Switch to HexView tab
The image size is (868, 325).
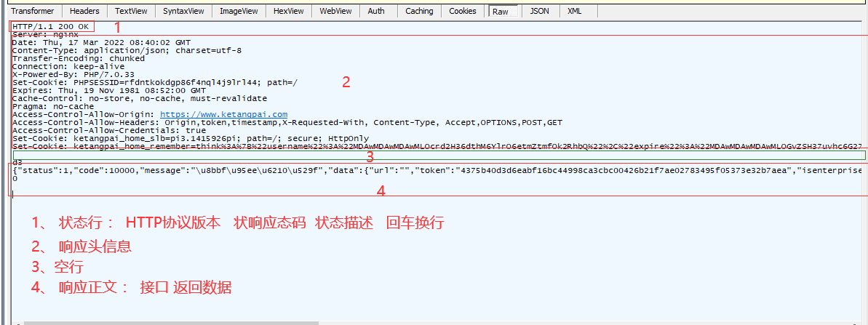290,11
